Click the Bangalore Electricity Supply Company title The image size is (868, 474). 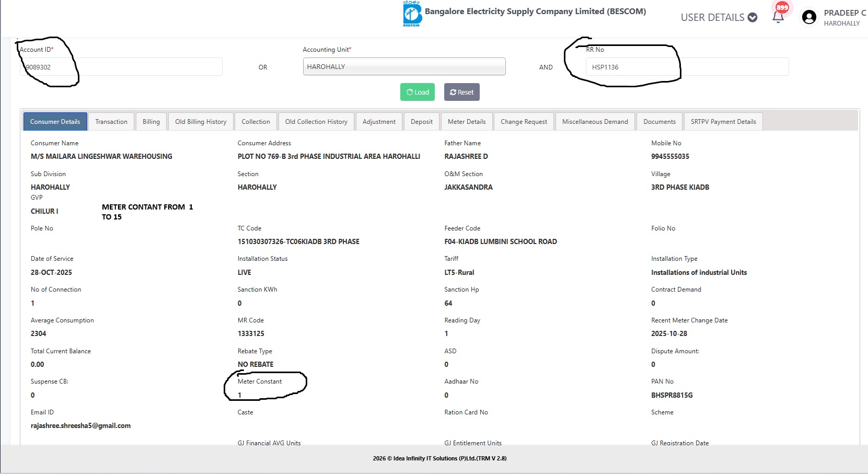[535, 11]
